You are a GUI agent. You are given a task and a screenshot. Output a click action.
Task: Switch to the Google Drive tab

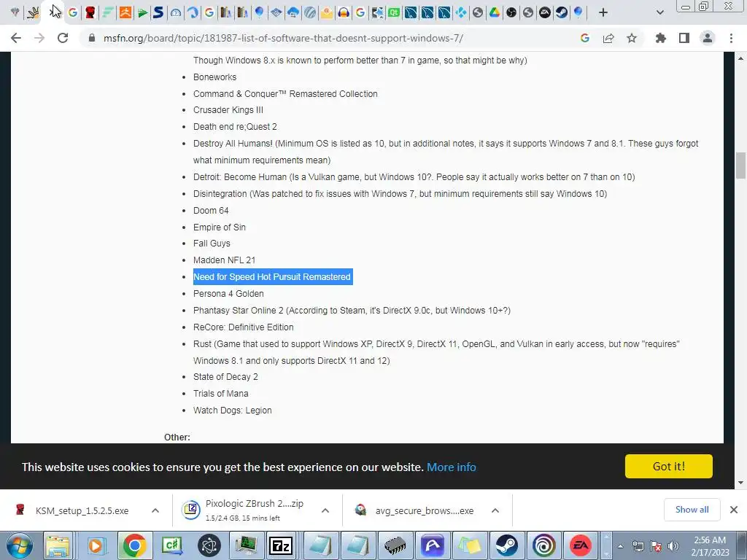tap(495, 12)
